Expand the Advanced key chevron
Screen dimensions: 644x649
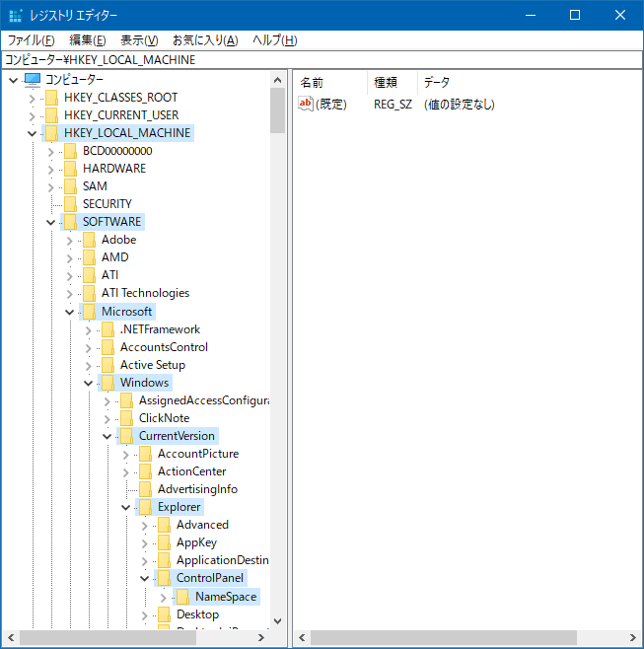click(144, 526)
